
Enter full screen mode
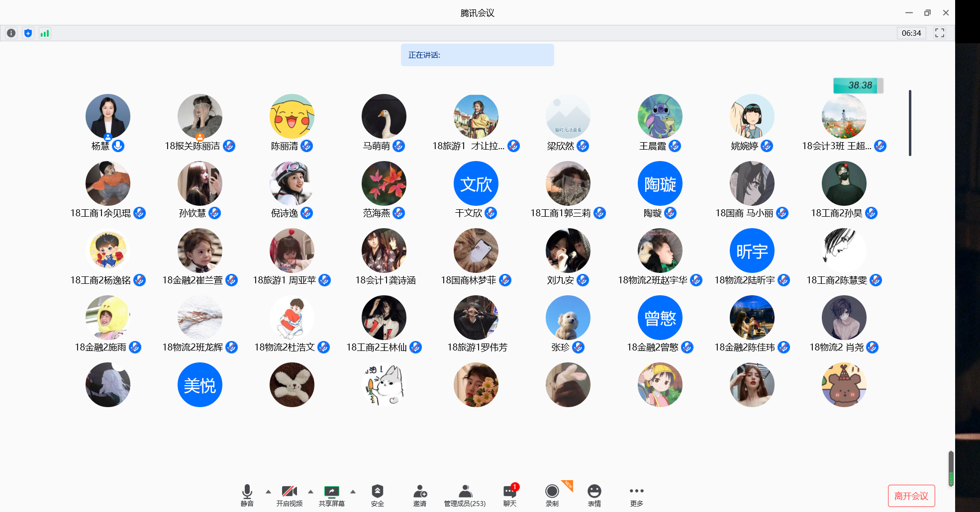pos(939,33)
